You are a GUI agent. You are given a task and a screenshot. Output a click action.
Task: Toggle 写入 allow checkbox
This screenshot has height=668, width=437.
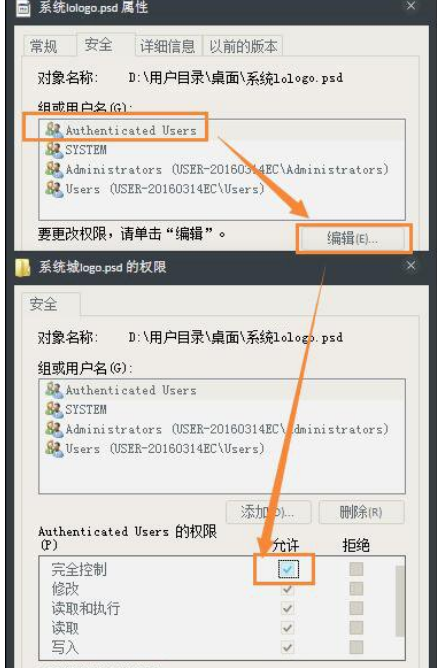point(288,648)
